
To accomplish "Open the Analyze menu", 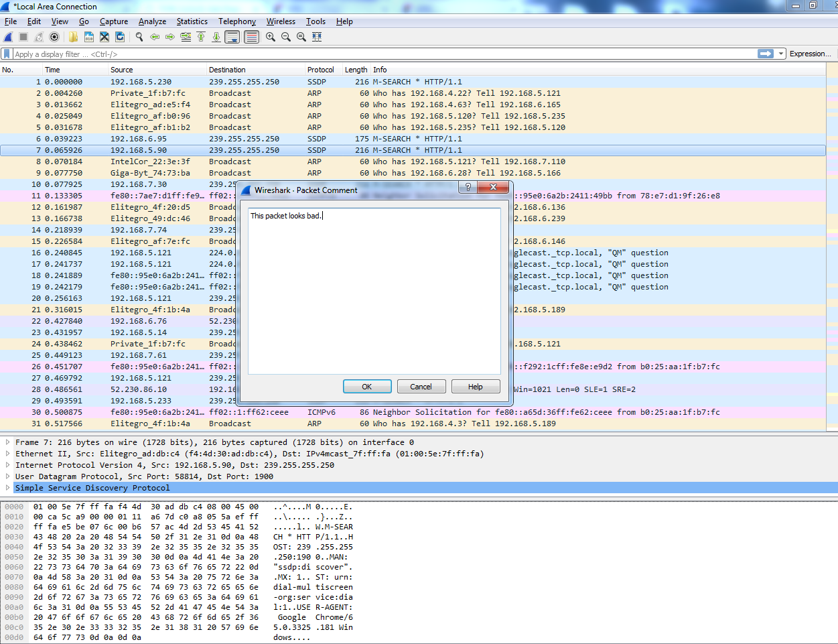I will 152,21.
